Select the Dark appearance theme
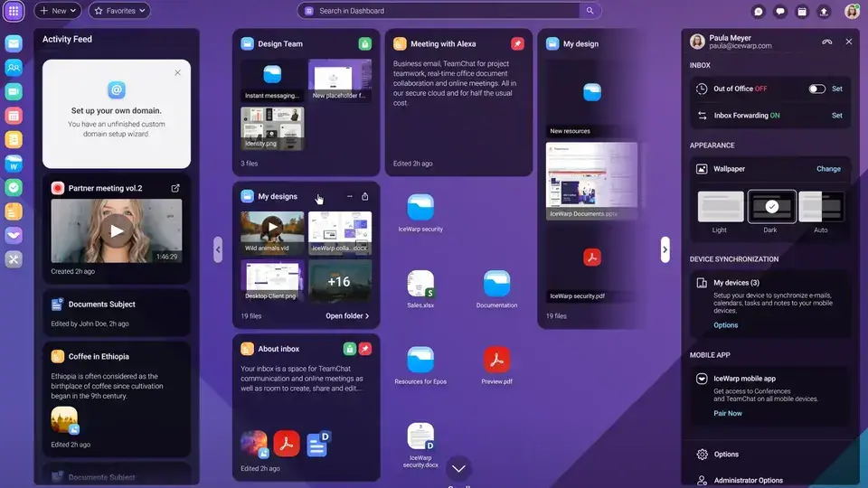The width and height of the screenshot is (868, 488). click(x=771, y=207)
